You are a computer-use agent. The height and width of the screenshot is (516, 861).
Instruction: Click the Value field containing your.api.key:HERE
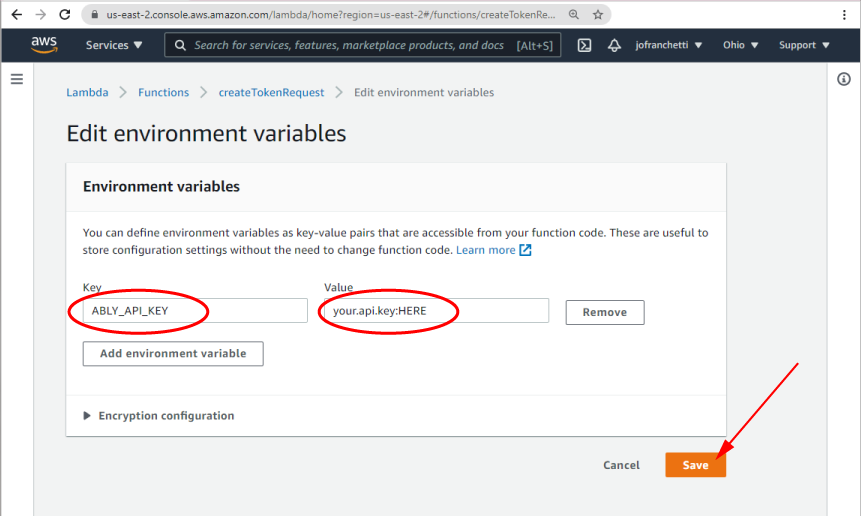point(437,311)
